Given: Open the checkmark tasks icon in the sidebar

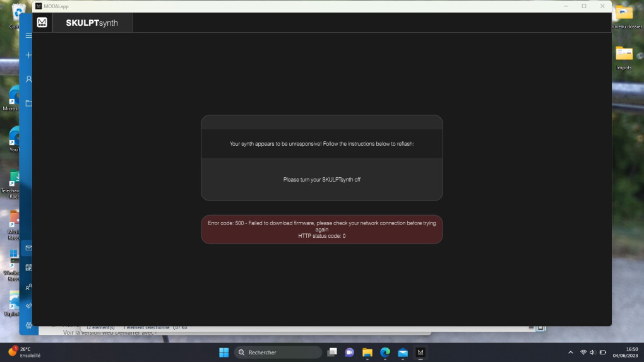Looking at the screenshot, I should pyautogui.click(x=29, y=306).
